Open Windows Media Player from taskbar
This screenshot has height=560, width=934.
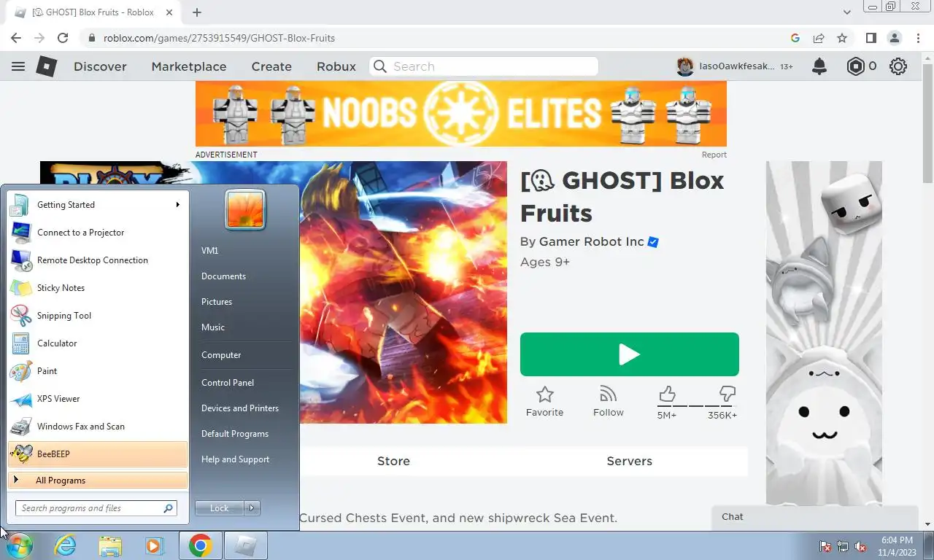(x=154, y=545)
